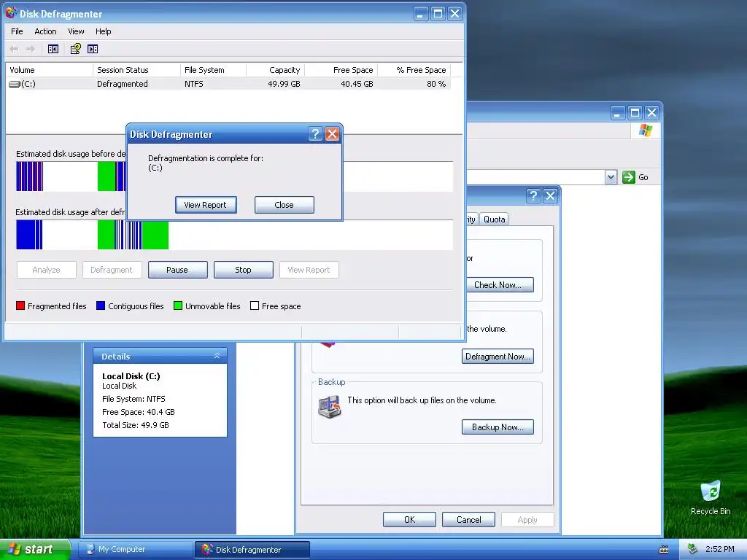
Task: Click the 40.45 GB free space value
Action: (357, 84)
